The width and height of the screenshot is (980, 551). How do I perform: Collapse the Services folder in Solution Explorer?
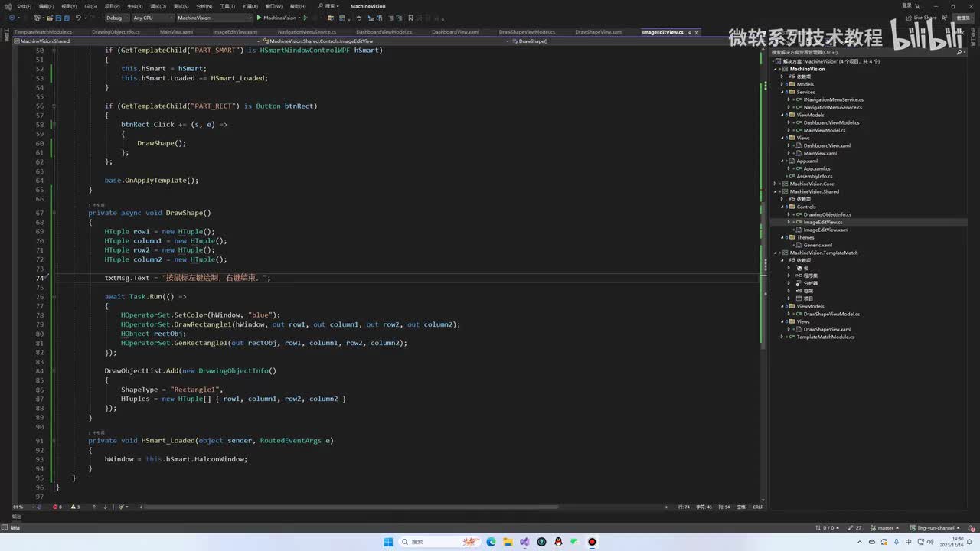tap(782, 92)
